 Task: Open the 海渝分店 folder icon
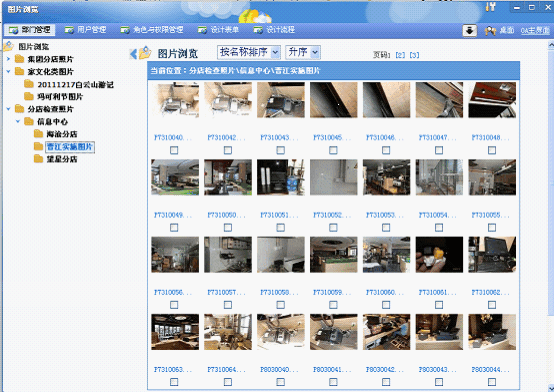click(x=38, y=134)
